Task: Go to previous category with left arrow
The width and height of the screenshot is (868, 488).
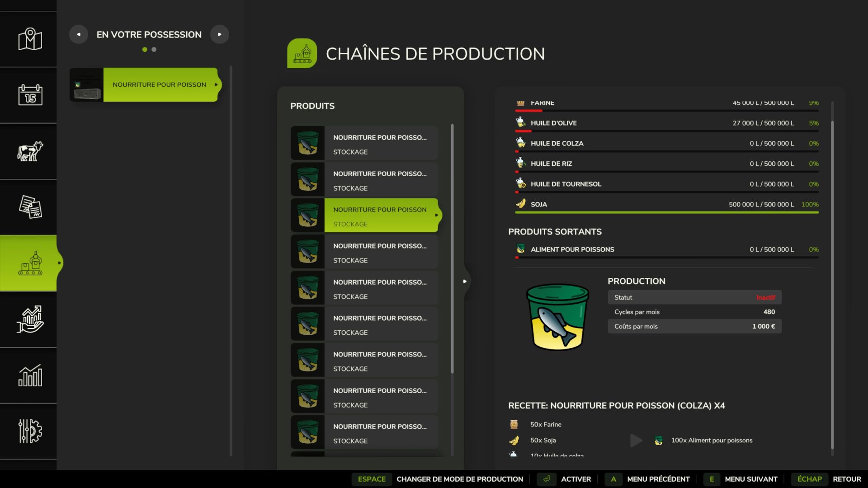Action: pos(79,34)
